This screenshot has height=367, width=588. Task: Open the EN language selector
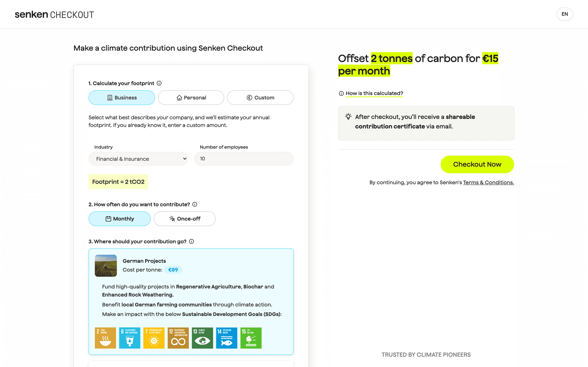(565, 14)
